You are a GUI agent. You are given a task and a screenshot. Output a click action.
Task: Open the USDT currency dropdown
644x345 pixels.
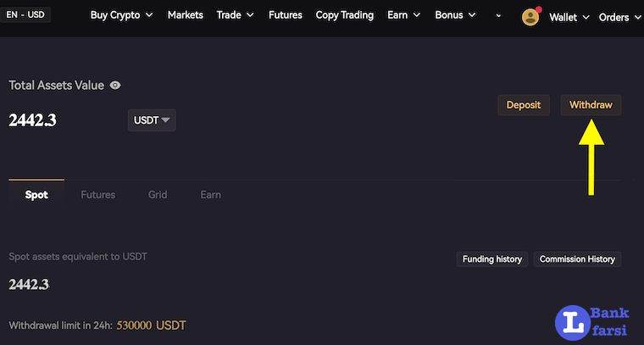pyautogui.click(x=152, y=120)
